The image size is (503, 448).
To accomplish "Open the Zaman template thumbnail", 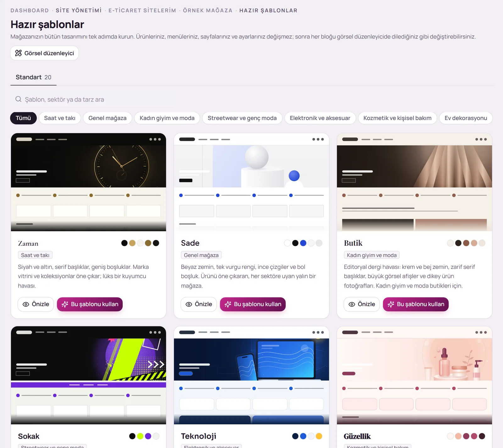I will (88, 182).
